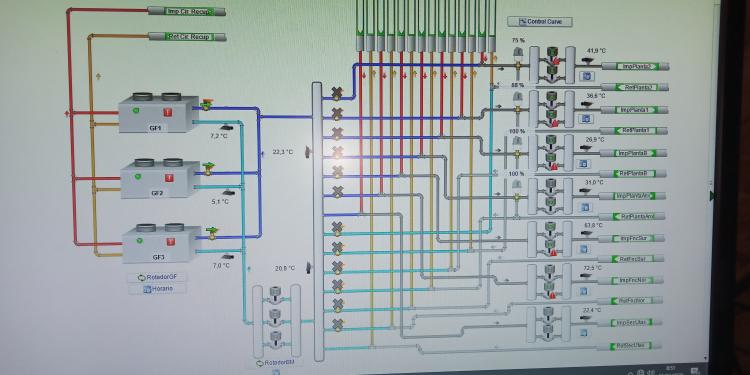
Task: Toggle the GF2 green status indicator
Action: click(x=138, y=176)
